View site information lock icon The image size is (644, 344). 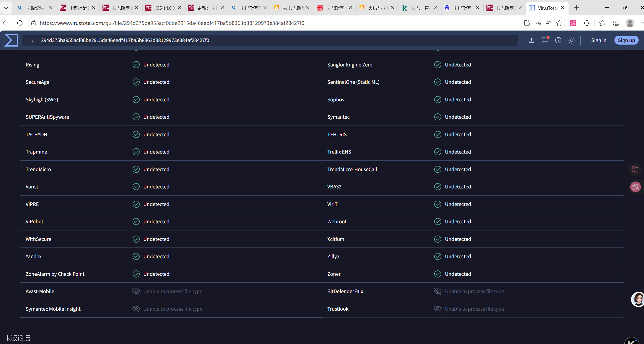click(x=34, y=23)
